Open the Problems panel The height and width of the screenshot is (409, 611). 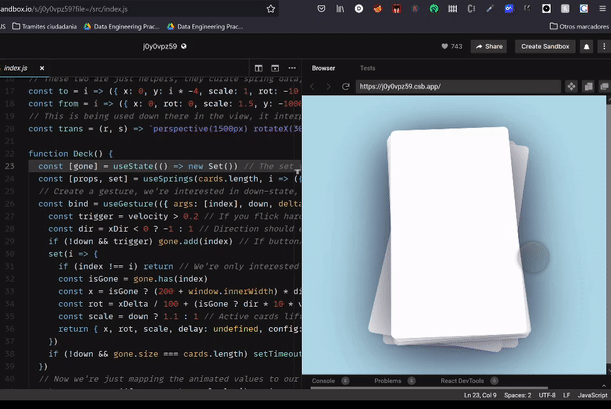point(388,381)
